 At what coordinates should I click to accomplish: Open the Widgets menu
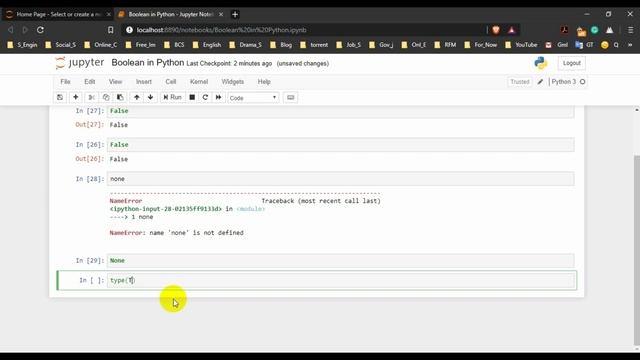[x=233, y=82]
